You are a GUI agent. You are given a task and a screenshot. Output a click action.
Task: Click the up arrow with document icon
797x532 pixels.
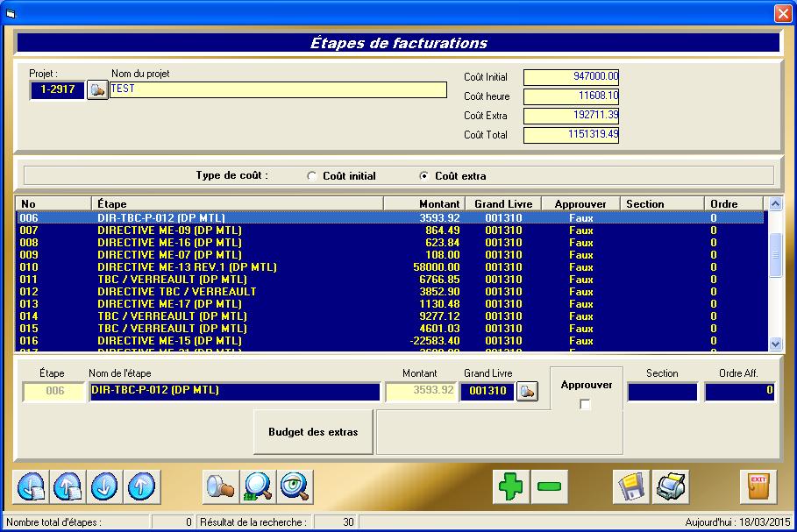(67, 486)
